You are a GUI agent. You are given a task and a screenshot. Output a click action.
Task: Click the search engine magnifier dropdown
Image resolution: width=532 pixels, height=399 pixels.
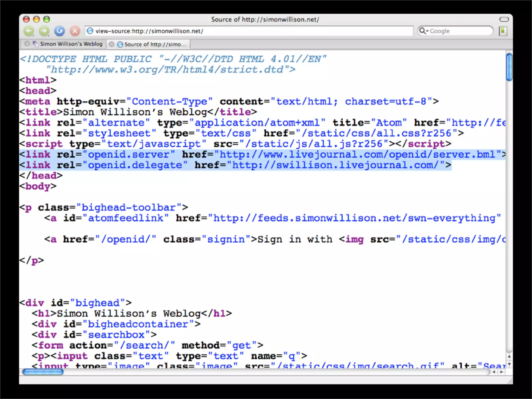423,31
